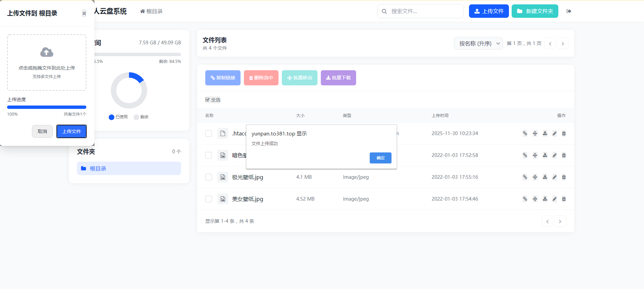Download 极光壁纸.jpg using its row icon
The height and width of the screenshot is (289, 644).
(545, 177)
